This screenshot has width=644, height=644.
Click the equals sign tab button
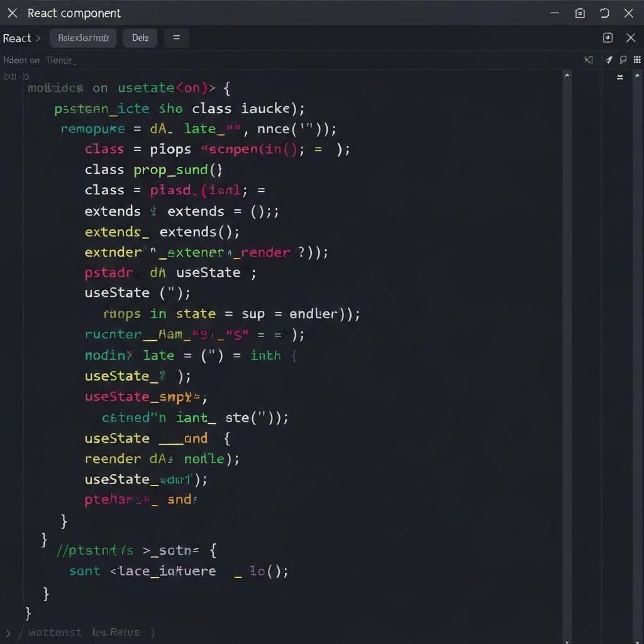(176, 38)
